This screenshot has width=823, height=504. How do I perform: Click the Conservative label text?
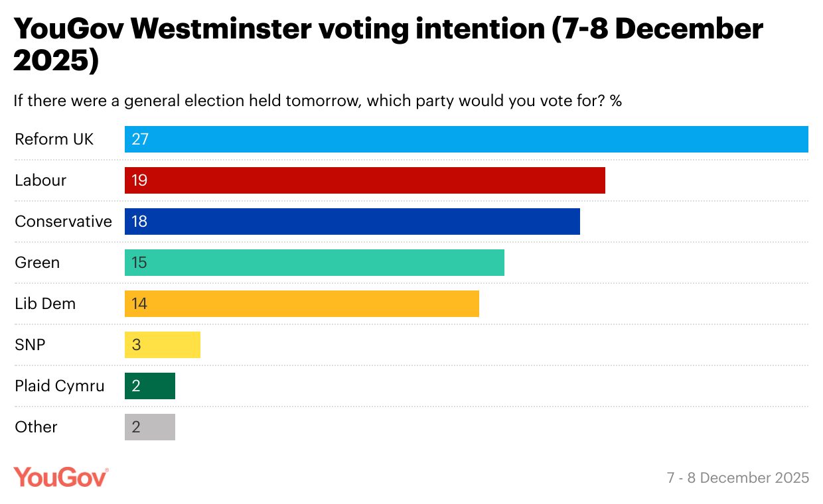63,221
